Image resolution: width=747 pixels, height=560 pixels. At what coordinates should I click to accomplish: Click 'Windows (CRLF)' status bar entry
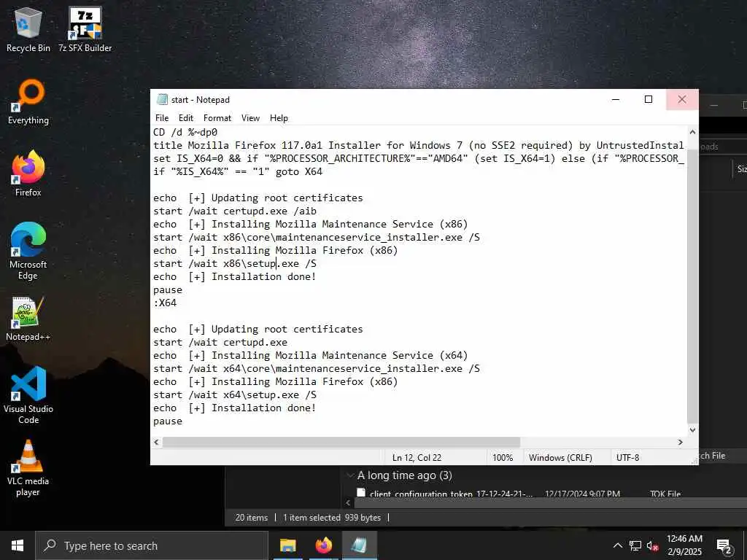560,458
